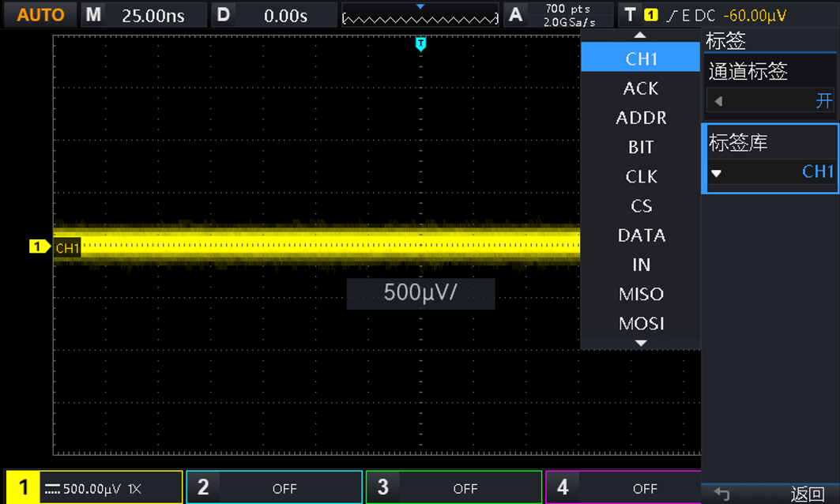
Task: Click the trigger T indicator icon
Action: [630, 14]
